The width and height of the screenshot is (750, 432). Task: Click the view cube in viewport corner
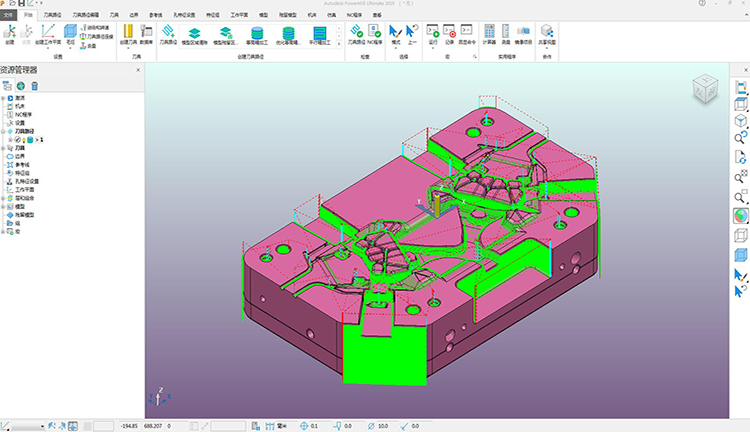[705, 91]
